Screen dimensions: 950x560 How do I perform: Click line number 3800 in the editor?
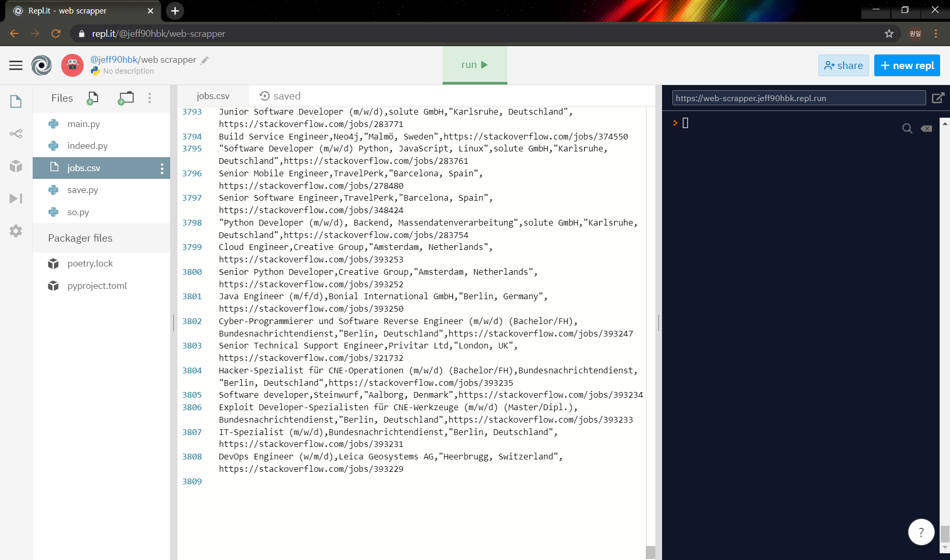pyautogui.click(x=192, y=272)
